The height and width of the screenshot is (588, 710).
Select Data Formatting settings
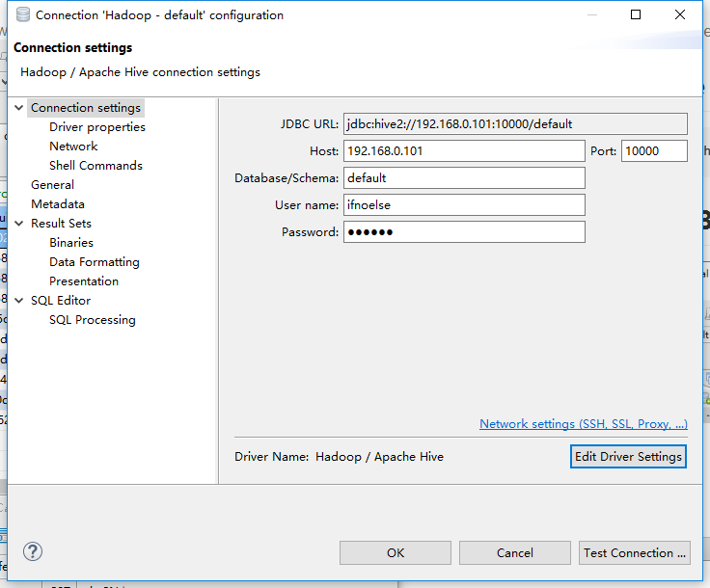[x=95, y=262]
